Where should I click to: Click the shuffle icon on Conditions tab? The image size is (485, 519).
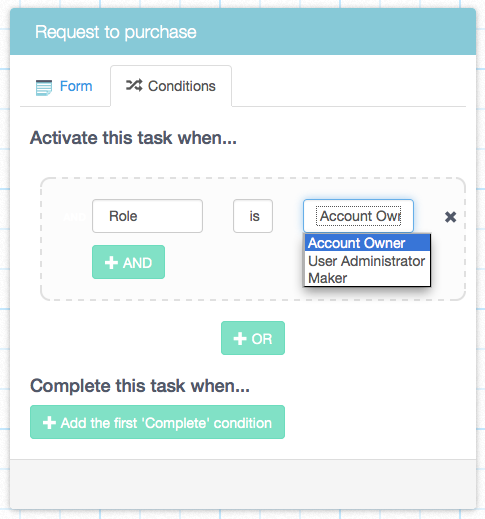134,85
